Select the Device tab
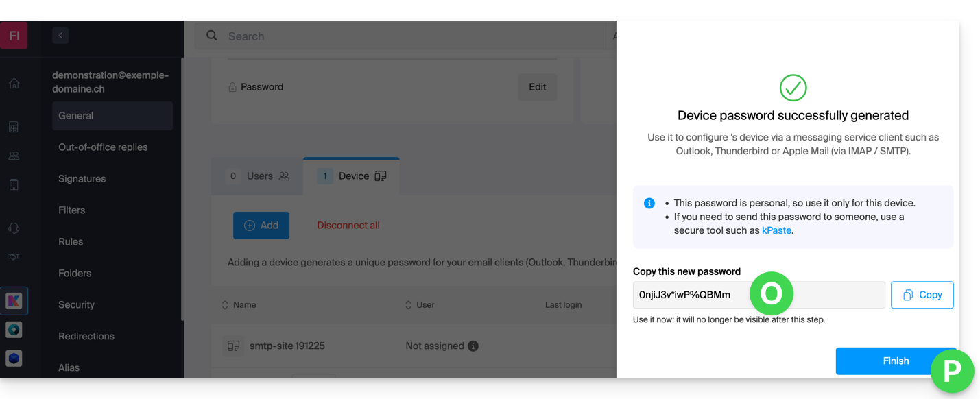980x399 pixels. pos(352,176)
